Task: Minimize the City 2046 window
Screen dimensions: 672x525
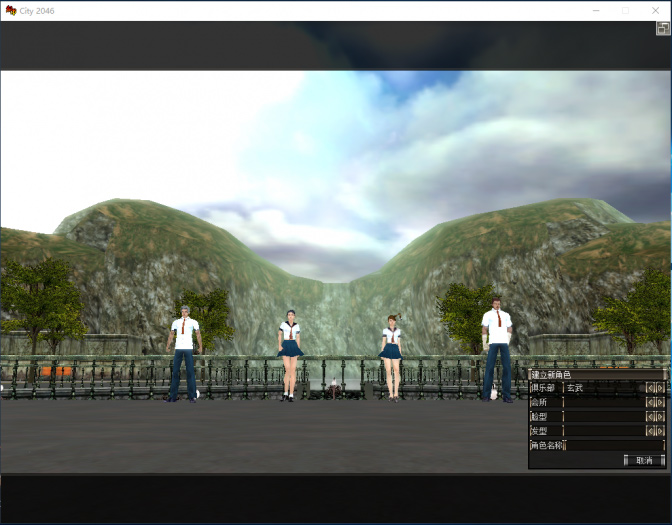Action: click(596, 10)
